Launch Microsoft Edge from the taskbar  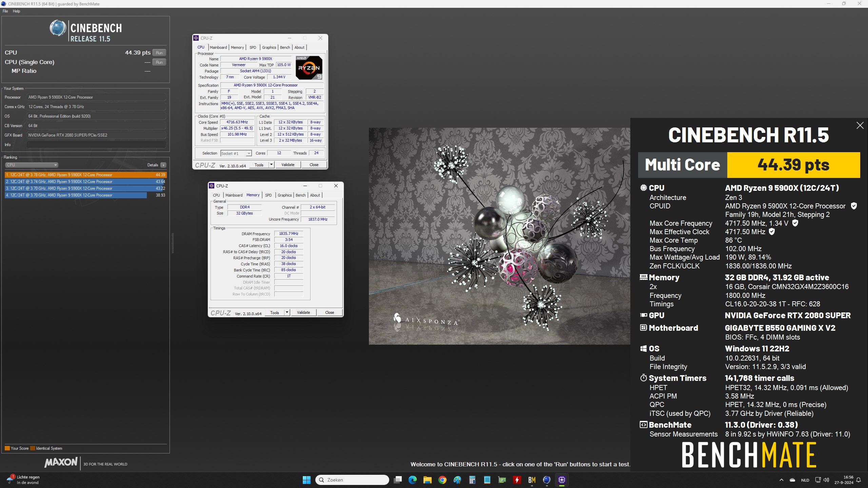click(413, 480)
